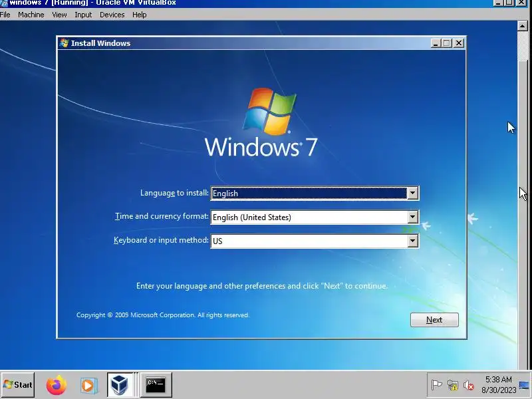
Task: Open the Machine menu
Action: 31,15
